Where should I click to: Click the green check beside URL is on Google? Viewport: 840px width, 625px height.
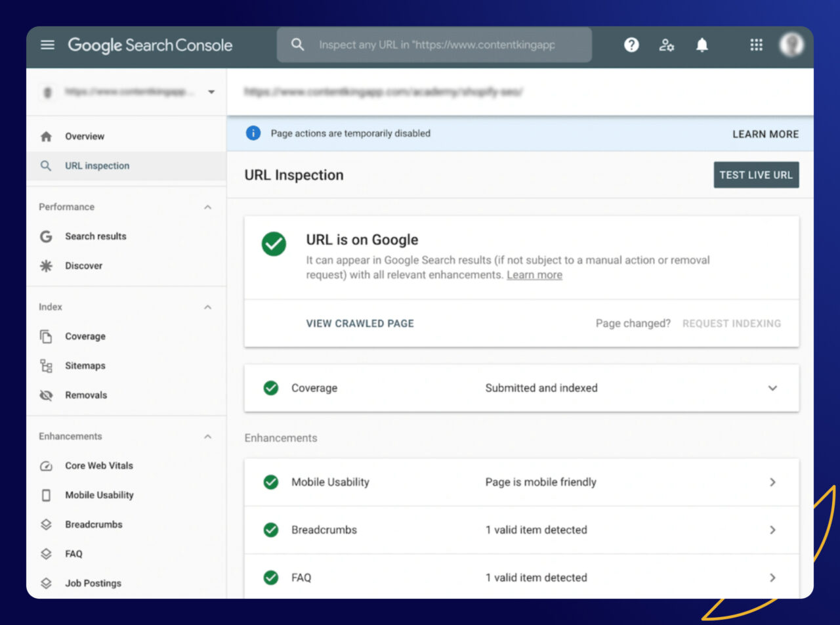[274, 244]
